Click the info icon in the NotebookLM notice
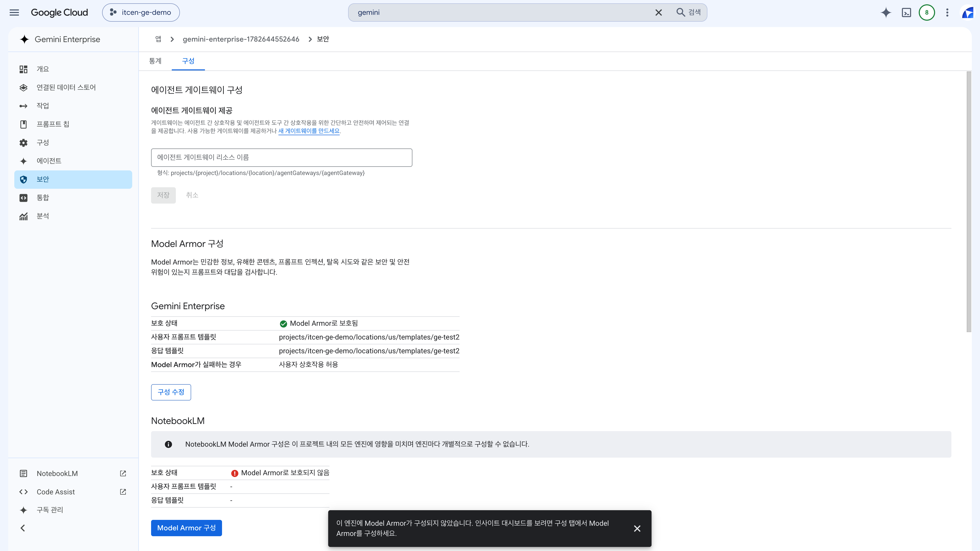 (168, 444)
